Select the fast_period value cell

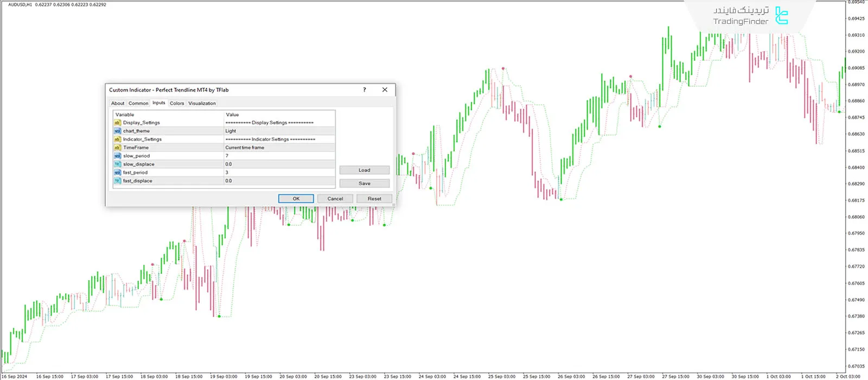click(x=279, y=173)
